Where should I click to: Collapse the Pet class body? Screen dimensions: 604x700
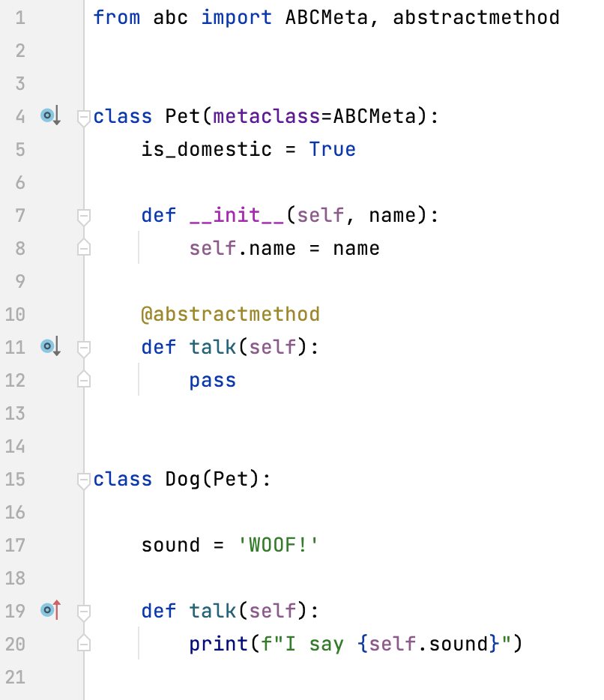pos(83,116)
